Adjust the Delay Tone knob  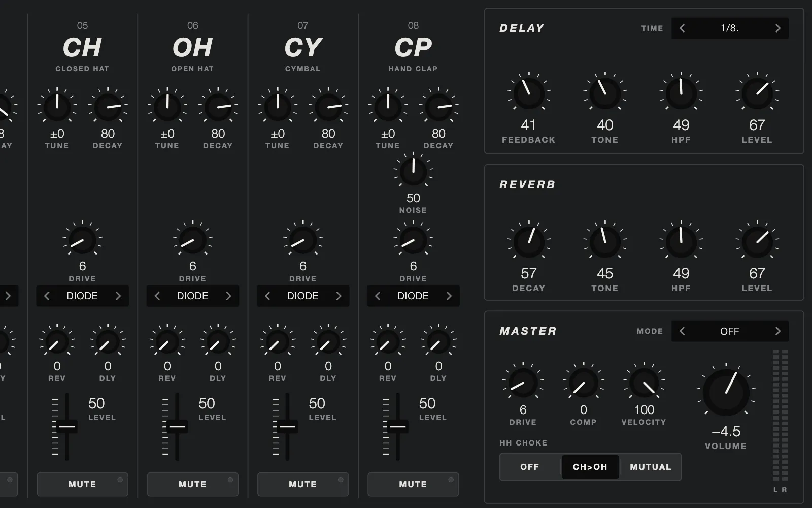coord(604,93)
